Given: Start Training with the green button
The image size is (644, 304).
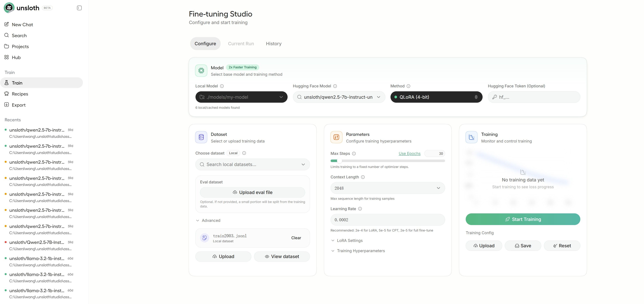Looking at the screenshot, I should click(x=523, y=219).
